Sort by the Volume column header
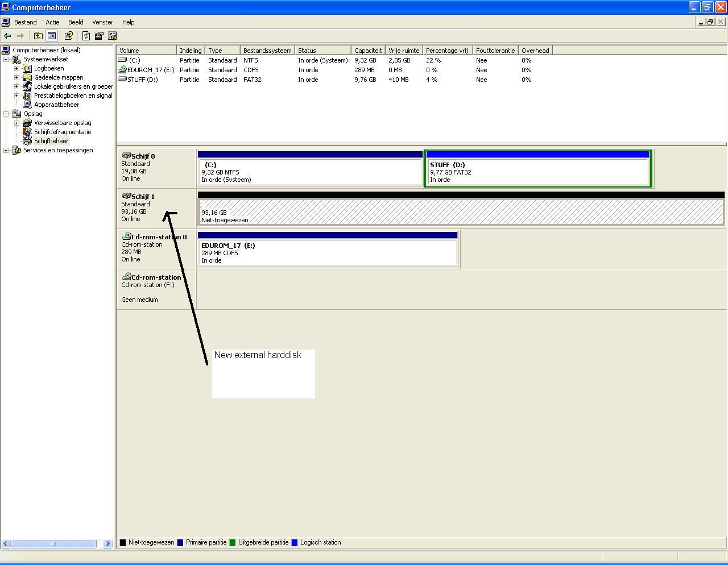This screenshot has width=728, height=565. point(147,50)
